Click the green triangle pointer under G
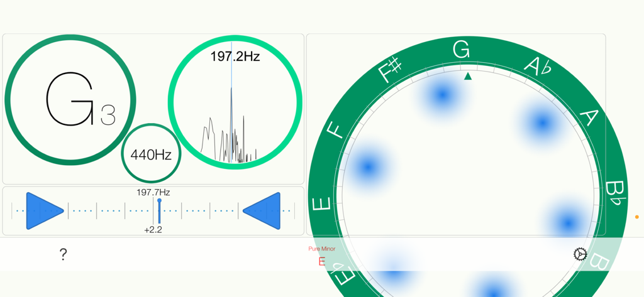The height and width of the screenshot is (297, 644). pyautogui.click(x=467, y=77)
